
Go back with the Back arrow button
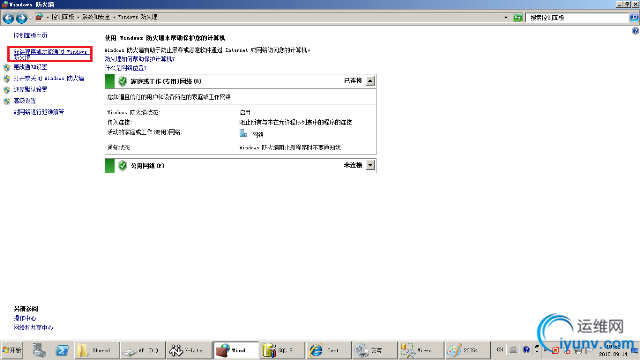click(x=8, y=18)
